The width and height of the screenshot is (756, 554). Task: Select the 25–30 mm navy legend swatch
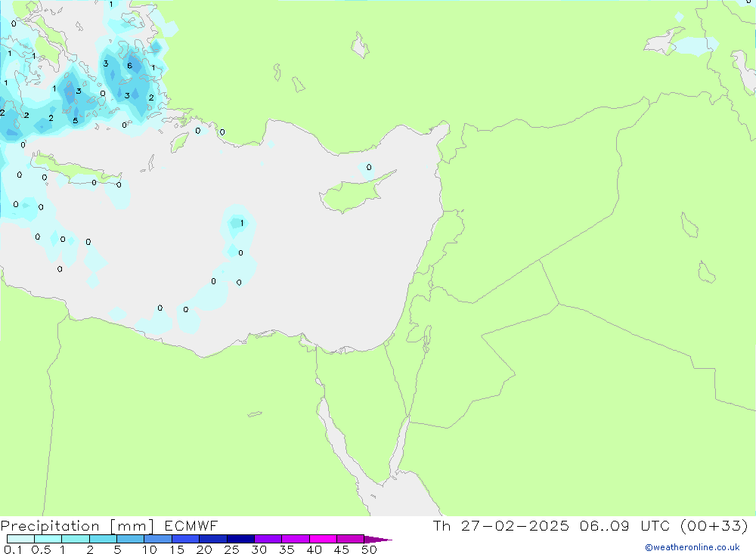point(240,539)
